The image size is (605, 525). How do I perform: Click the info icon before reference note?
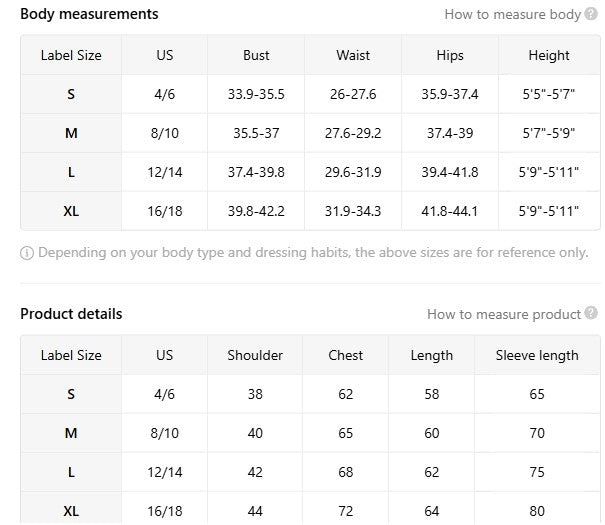click(x=27, y=253)
